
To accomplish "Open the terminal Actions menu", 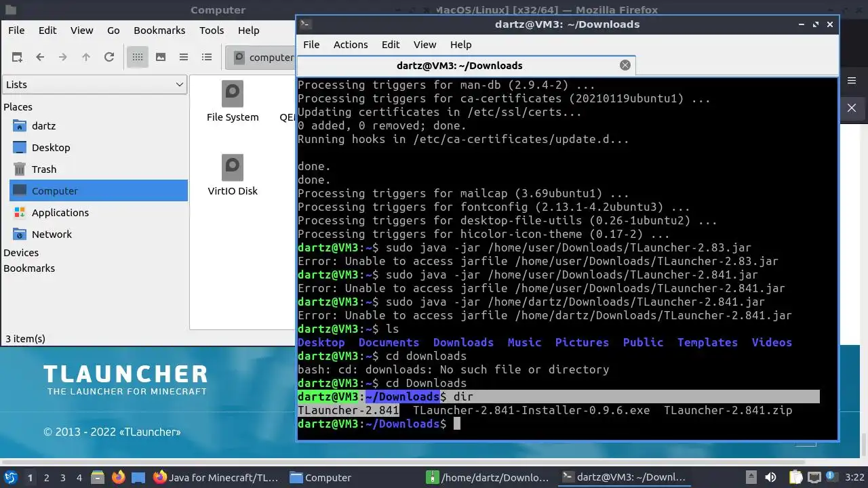I will [351, 45].
